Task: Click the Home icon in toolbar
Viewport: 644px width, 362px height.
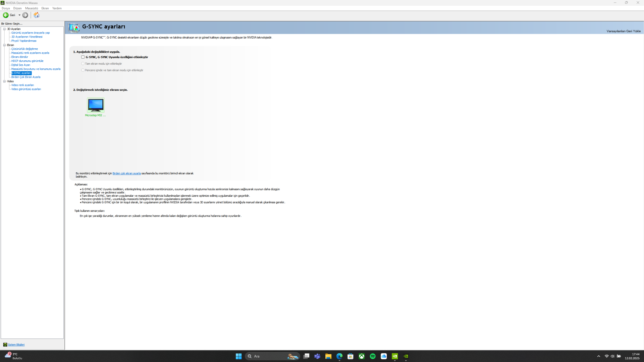Action: click(37, 15)
